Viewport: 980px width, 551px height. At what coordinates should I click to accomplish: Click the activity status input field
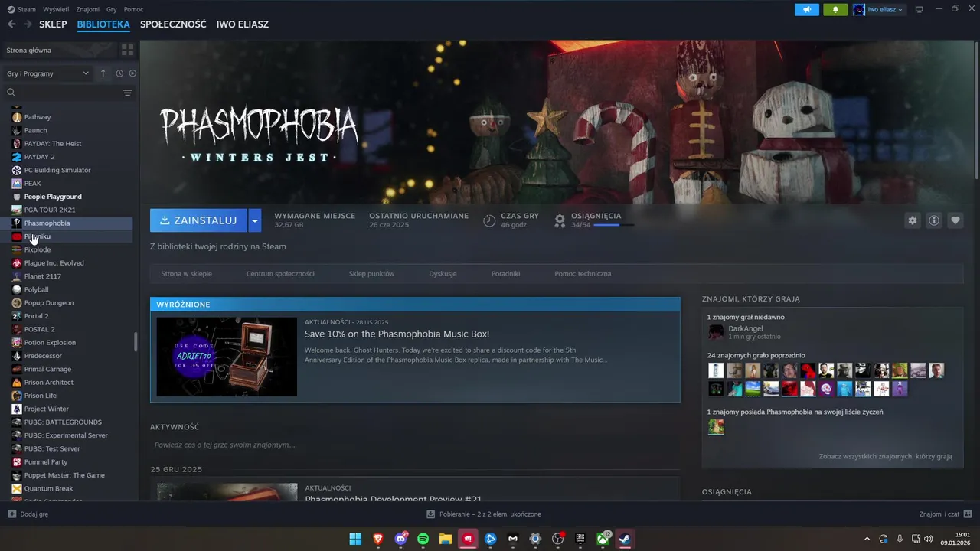coord(414,445)
